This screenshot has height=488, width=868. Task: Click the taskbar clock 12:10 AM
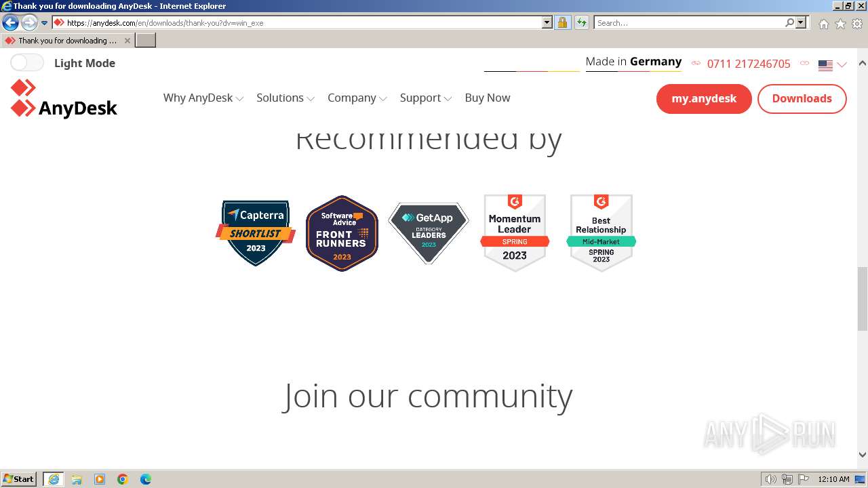coord(833,479)
